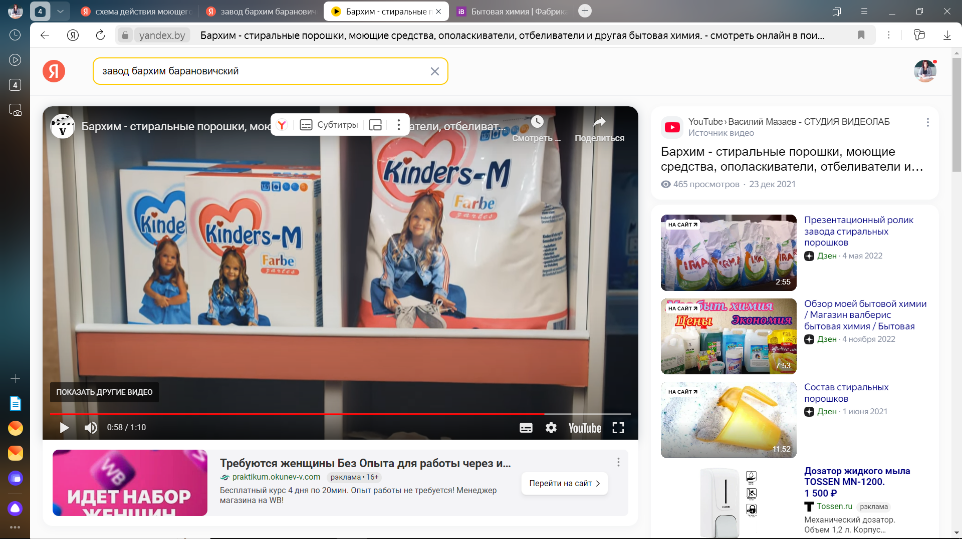Enter fullscreen video mode

(x=618, y=427)
